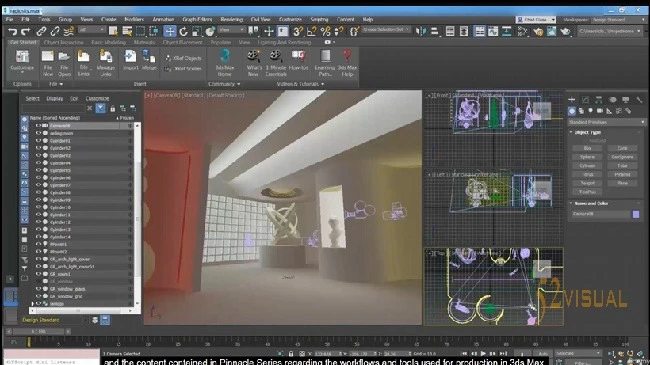Activate the Unlink Selection tool
The height and width of the screenshot is (365, 650).
pyautogui.click(x=55, y=31)
